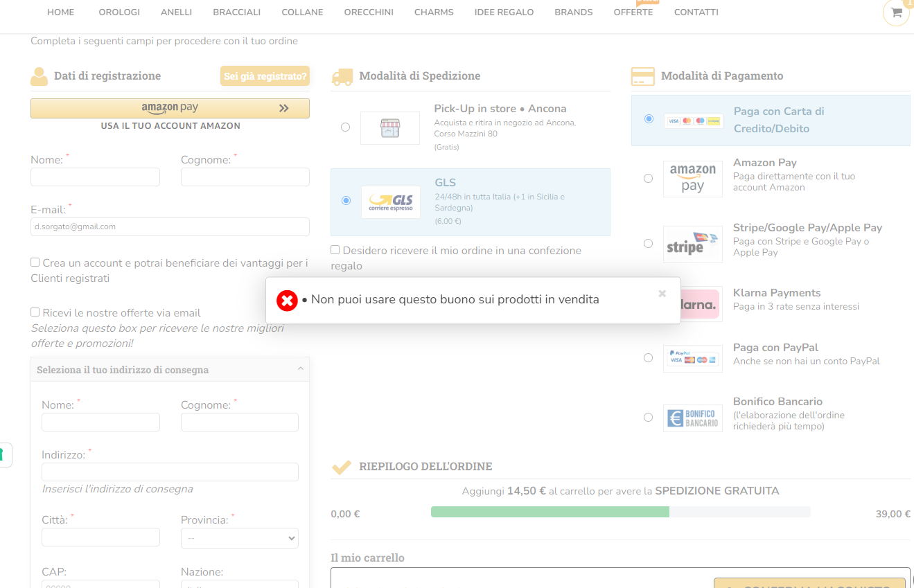Click registration Cognome input field

245,177
